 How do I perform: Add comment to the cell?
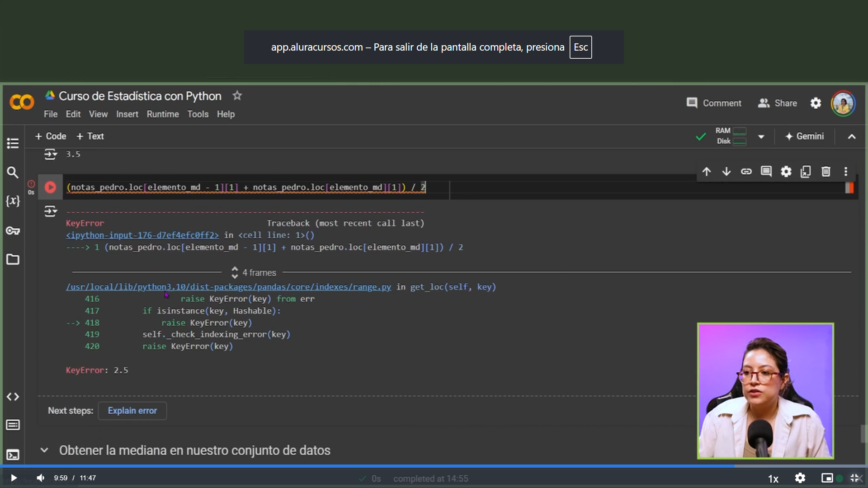click(x=766, y=172)
